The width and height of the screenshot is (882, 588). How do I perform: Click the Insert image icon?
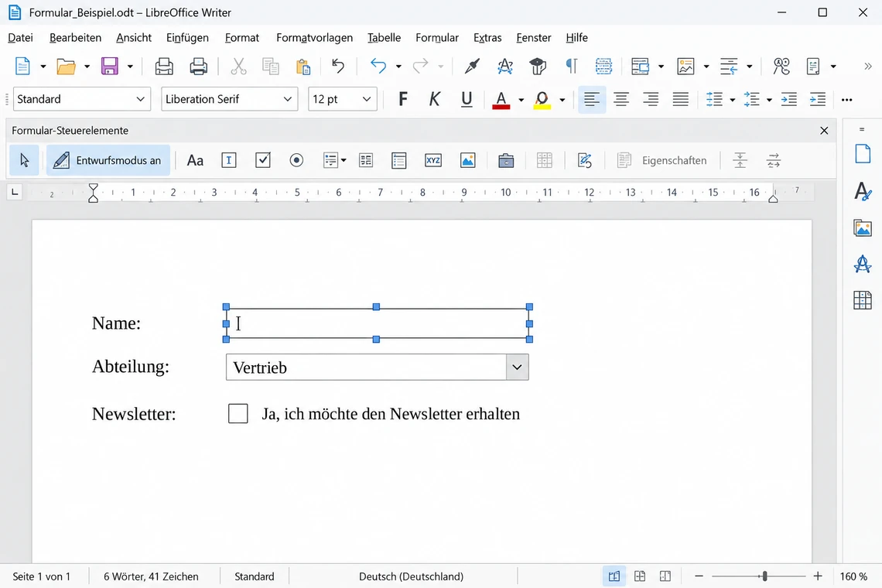[685, 67]
